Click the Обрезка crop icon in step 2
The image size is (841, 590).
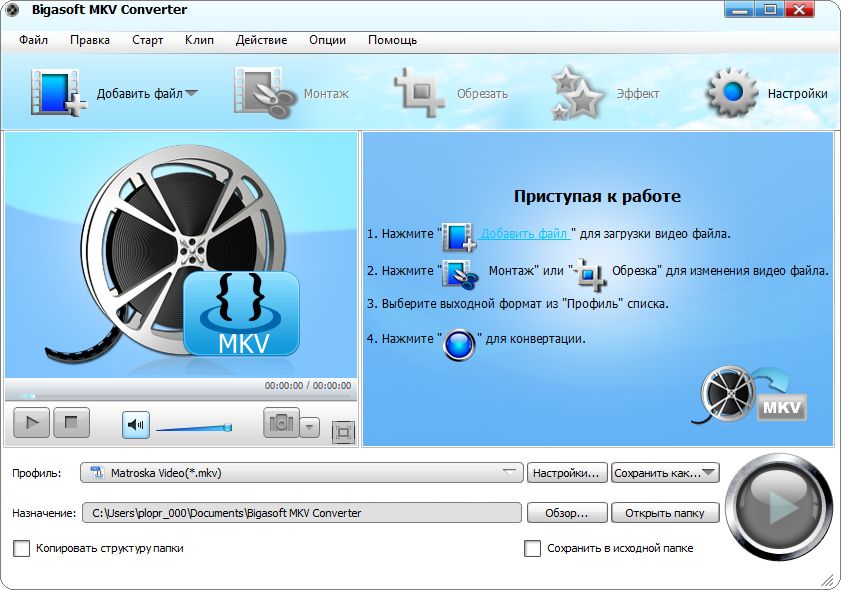click(590, 274)
